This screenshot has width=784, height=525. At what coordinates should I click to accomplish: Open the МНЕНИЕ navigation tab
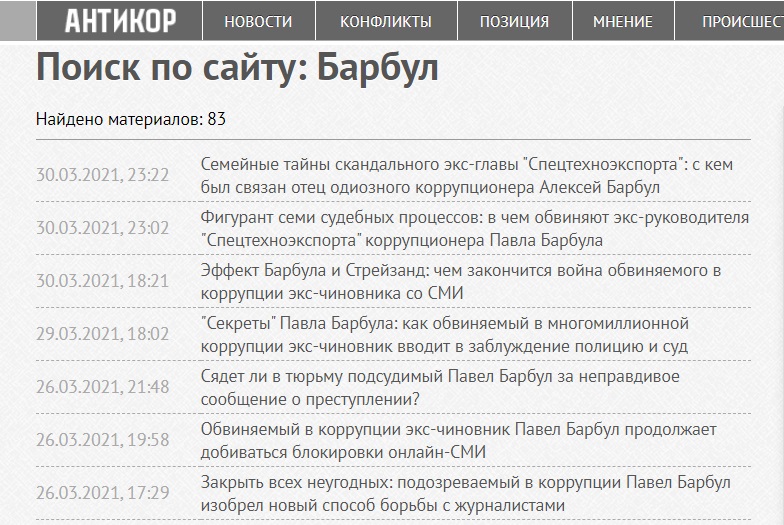(x=622, y=21)
